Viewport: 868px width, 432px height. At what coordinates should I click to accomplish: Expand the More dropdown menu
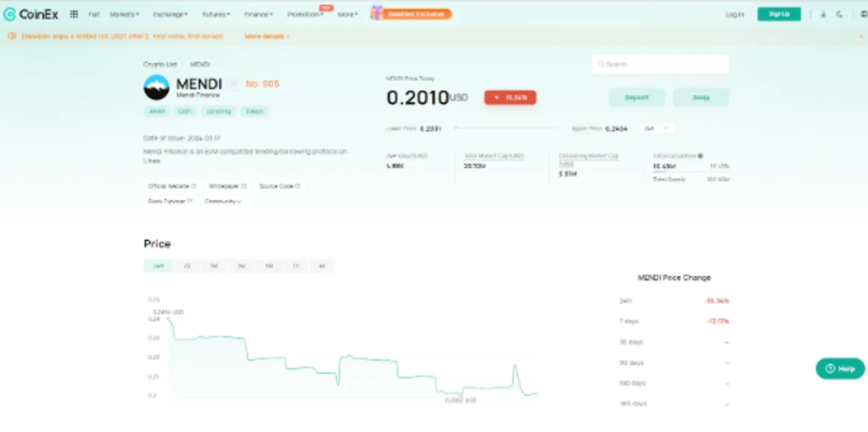347,15
